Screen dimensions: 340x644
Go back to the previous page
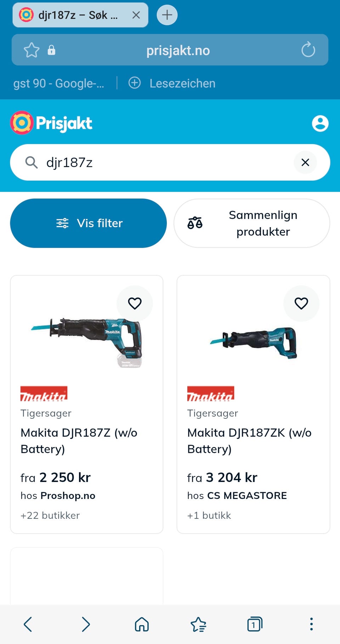(x=28, y=624)
